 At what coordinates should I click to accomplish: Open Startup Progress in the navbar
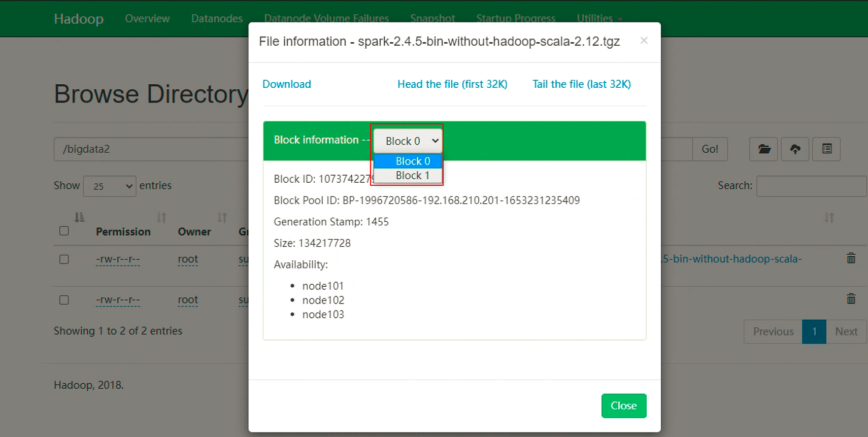point(516,19)
